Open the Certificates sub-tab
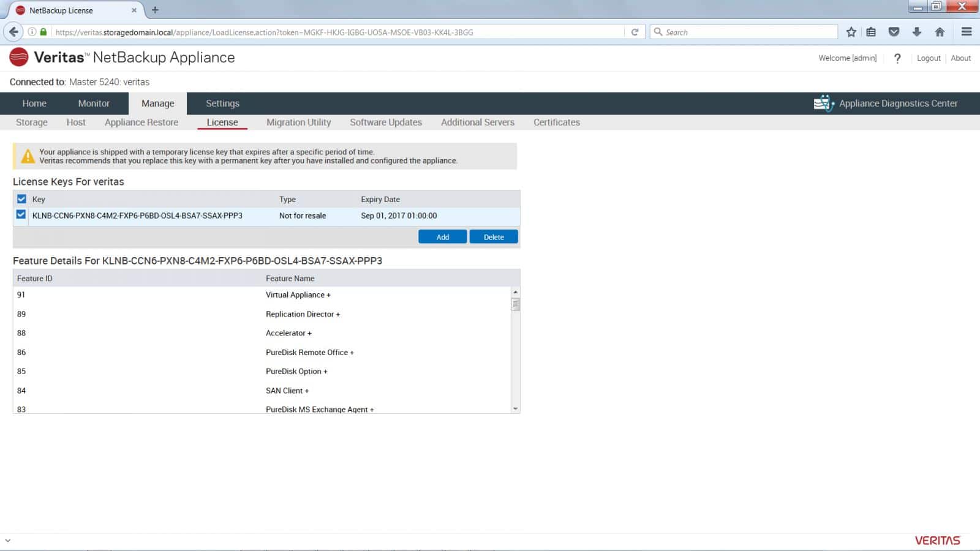This screenshot has width=980, height=551. point(557,122)
